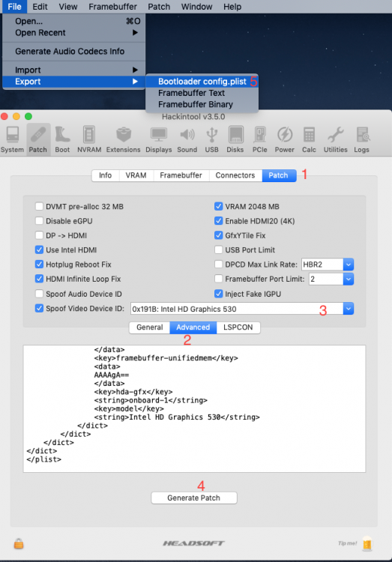Choose Framebuffer Binary export option

(202, 104)
